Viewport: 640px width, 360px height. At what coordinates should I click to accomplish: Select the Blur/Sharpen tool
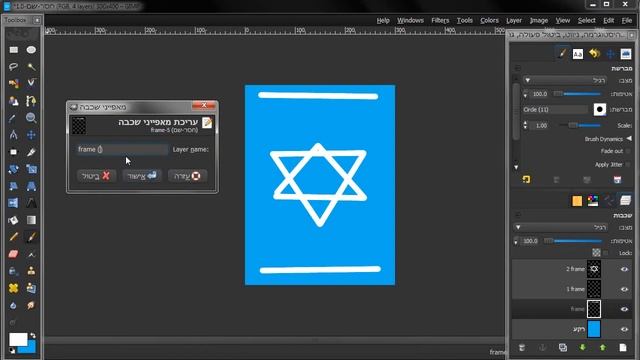pyautogui.click(x=13, y=305)
